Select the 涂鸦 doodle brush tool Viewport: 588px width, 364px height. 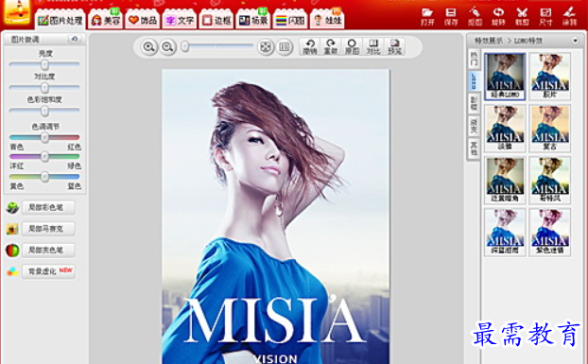tap(569, 16)
